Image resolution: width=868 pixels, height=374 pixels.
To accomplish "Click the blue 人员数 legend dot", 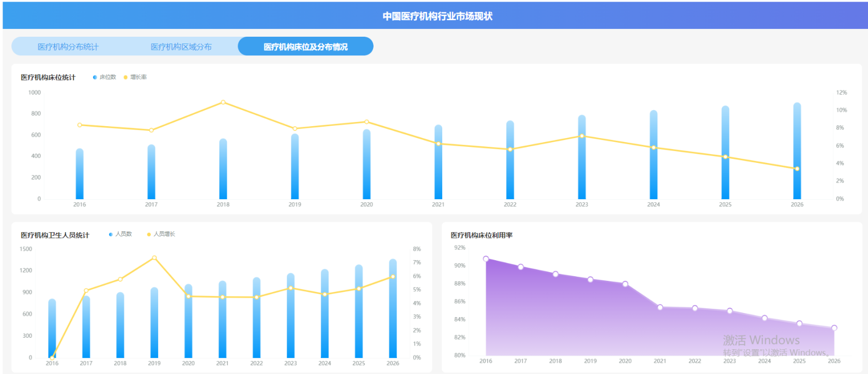I will coord(111,234).
